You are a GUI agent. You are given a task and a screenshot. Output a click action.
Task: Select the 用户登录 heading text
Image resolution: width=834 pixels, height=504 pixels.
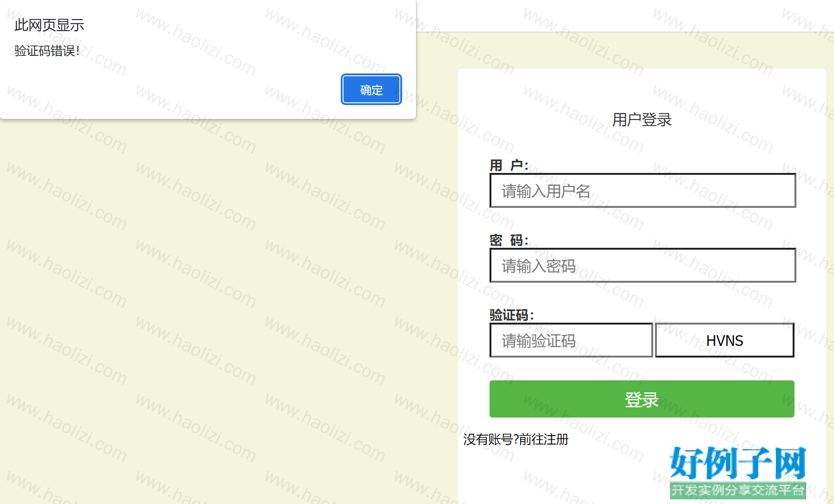(x=642, y=119)
